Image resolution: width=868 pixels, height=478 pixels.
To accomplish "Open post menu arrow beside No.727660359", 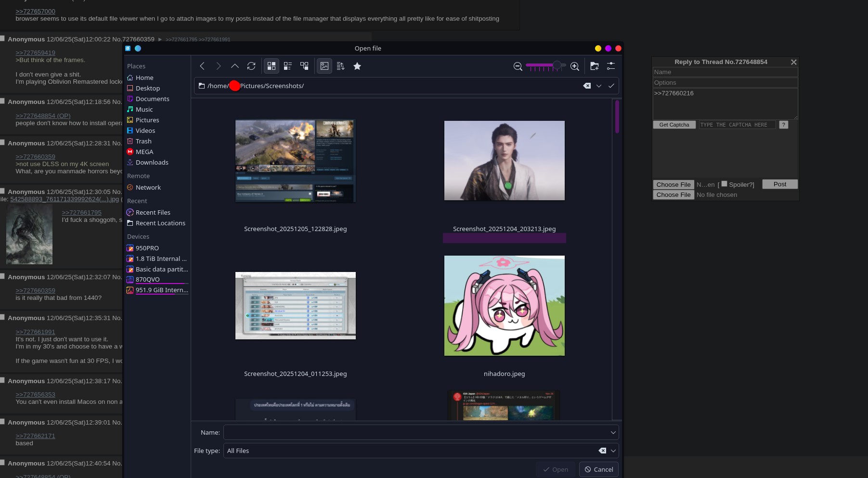I will (x=160, y=39).
